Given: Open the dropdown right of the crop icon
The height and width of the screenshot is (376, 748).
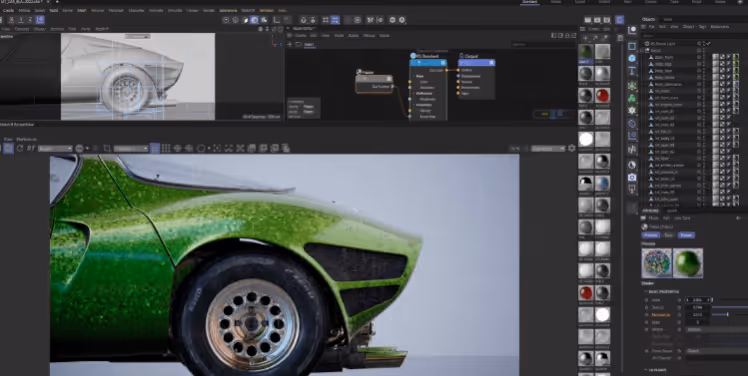Looking at the screenshot, I should pos(131,148).
